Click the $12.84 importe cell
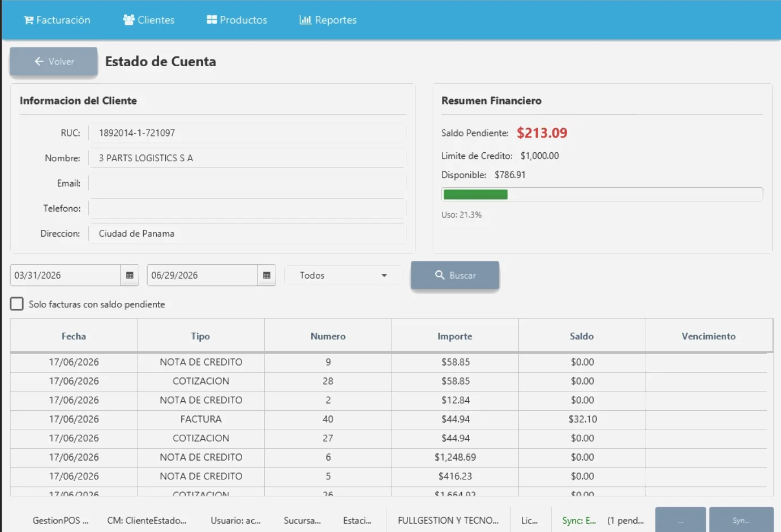 point(455,400)
